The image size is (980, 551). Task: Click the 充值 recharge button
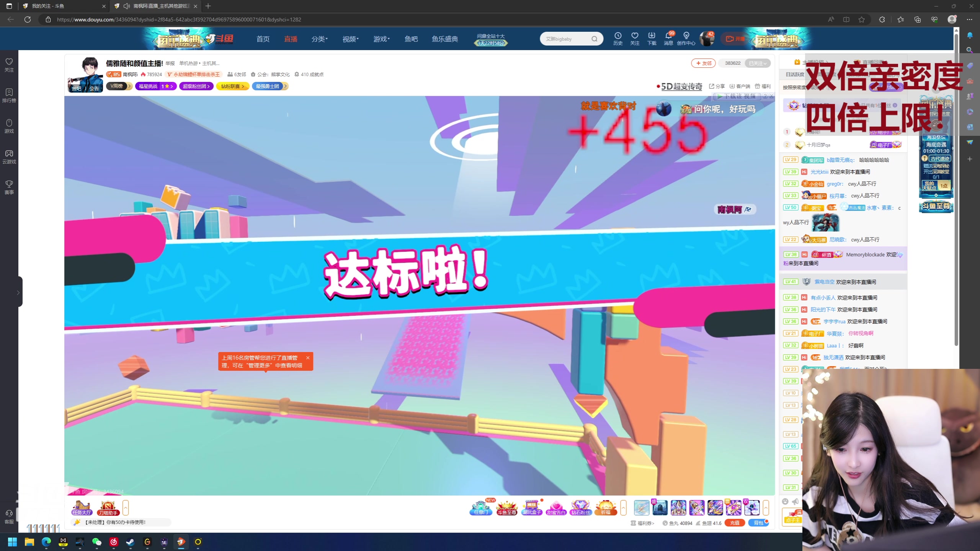(x=735, y=523)
